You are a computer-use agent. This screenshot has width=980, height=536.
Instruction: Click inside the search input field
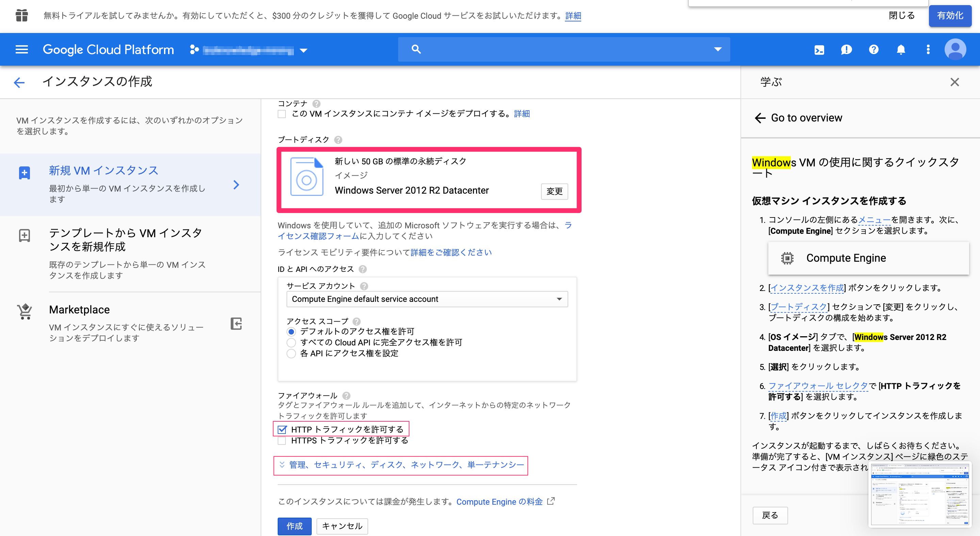[533, 49]
